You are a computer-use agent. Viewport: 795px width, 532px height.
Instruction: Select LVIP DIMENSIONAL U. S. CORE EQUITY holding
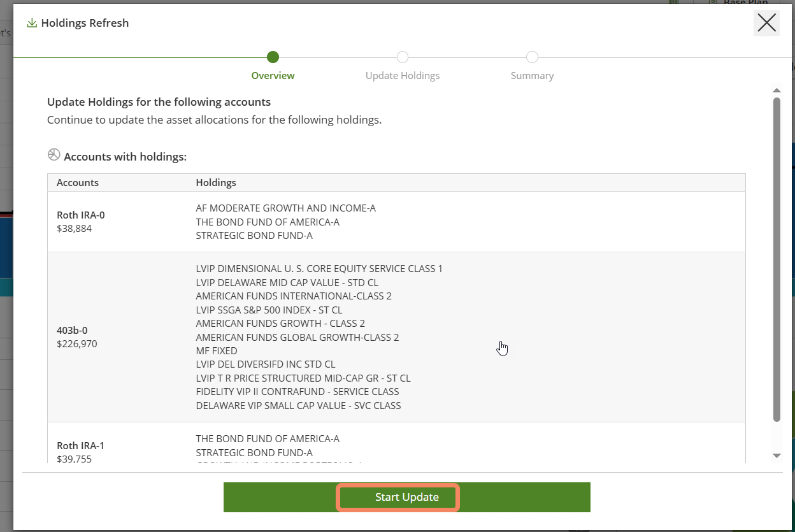319,268
